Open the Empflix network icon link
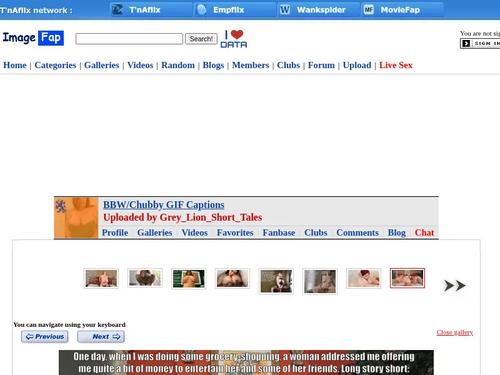The width and height of the screenshot is (500, 375). (x=202, y=10)
